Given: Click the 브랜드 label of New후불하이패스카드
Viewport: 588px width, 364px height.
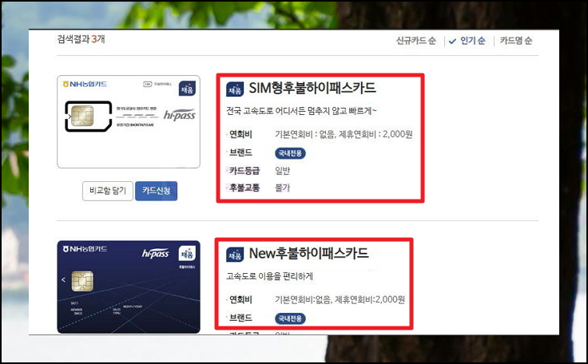Looking at the screenshot, I should pos(240,318).
